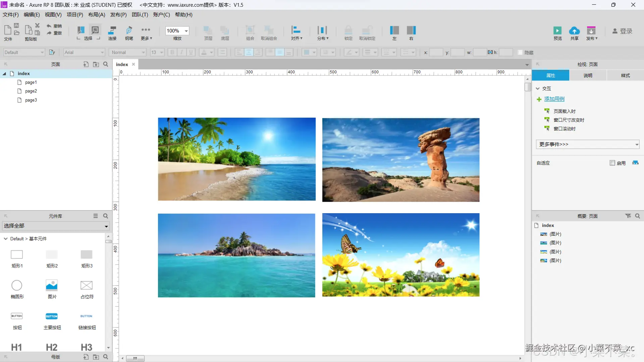644x362 pixels.
Task: Toggle the Hidden (隐藏) checkbox
Action: click(x=520, y=52)
